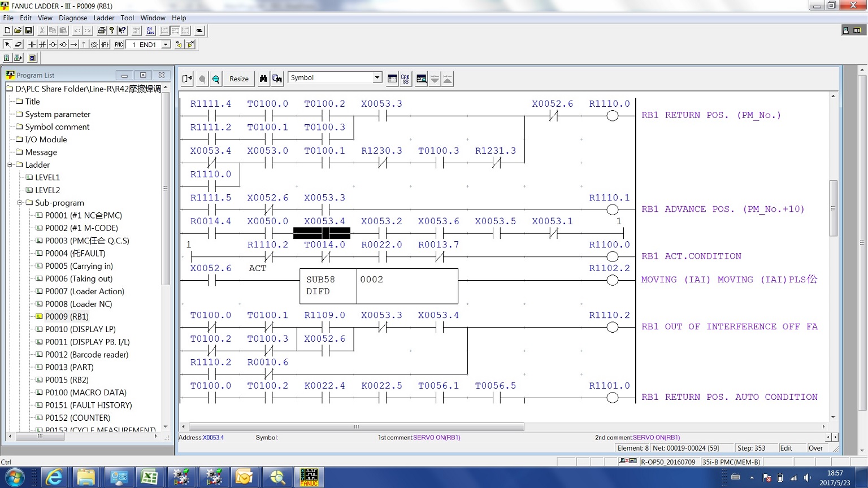Open the Ladder menu

[103, 18]
